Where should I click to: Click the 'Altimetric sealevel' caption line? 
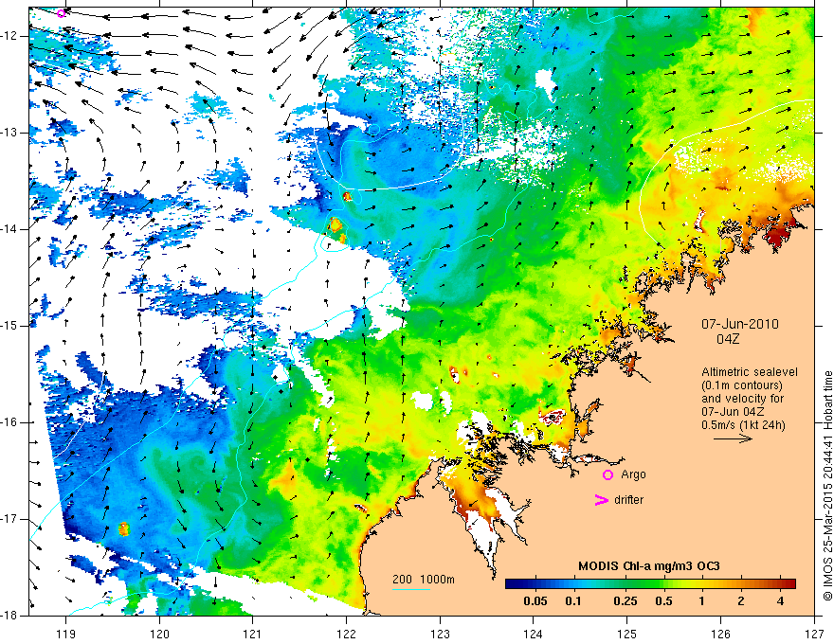click(750, 372)
